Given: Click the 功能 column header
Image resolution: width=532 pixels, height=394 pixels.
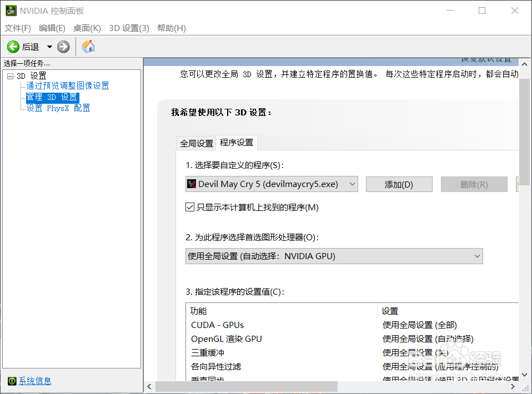Looking at the screenshot, I should click(282, 311).
